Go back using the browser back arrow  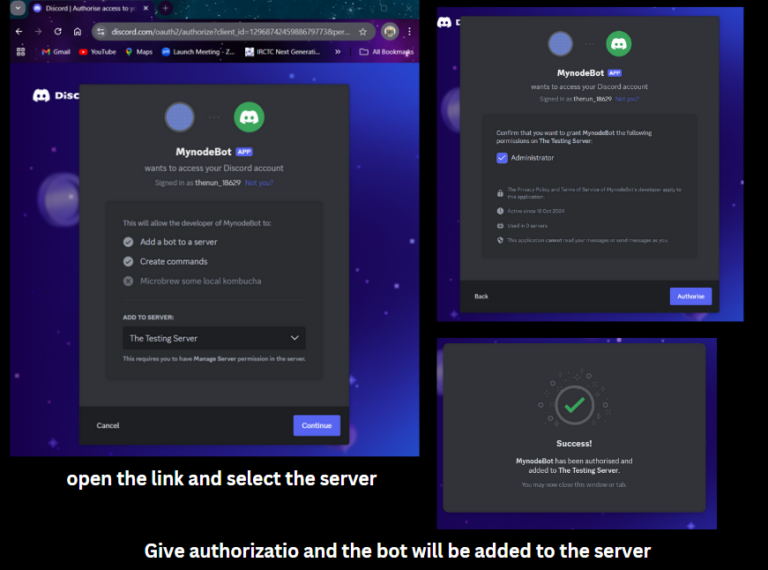coord(19,31)
